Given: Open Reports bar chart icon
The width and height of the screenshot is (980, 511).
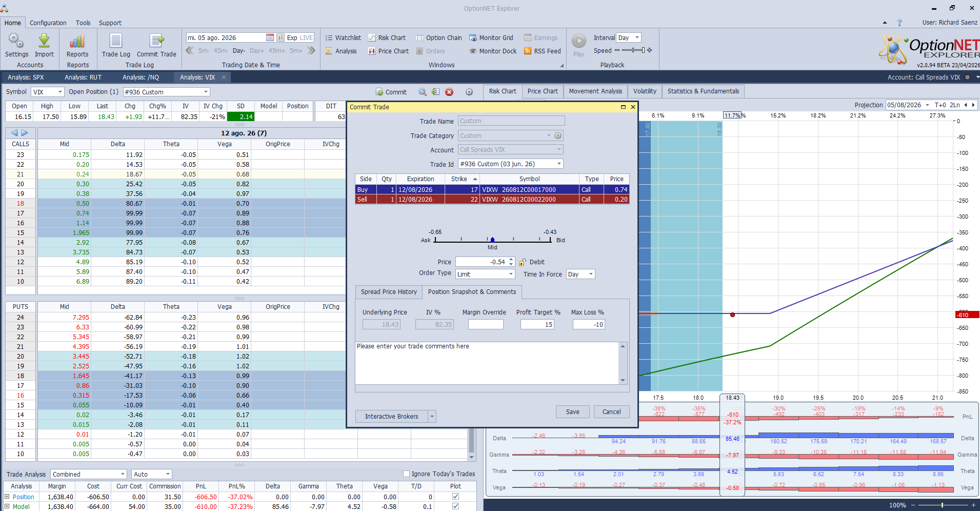Looking at the screenshot, I should (x=77, y=41).
